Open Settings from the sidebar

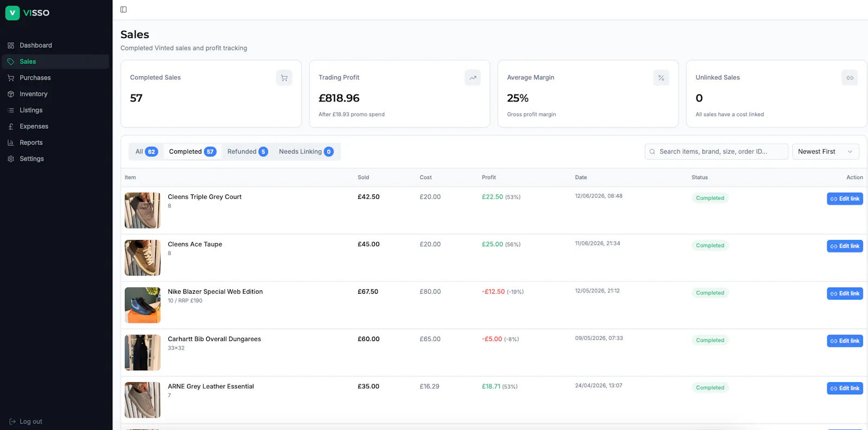[x=55, y=159]
